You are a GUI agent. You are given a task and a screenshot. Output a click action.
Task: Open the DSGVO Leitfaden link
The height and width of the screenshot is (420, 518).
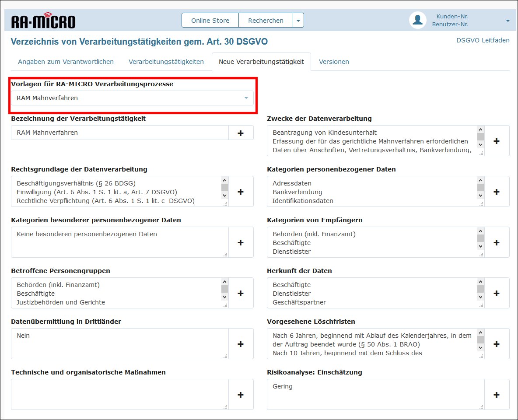(483, 40)
